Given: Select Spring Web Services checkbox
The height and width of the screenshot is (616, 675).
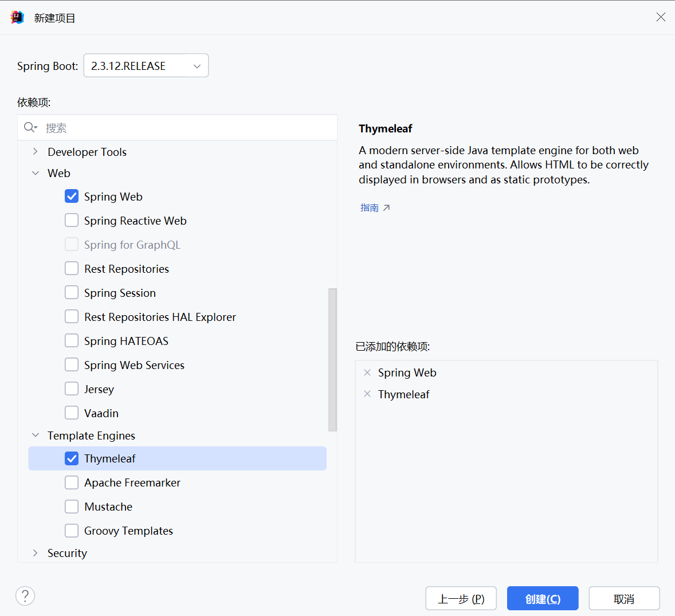Looking at the screenshot, I should 72,365.
